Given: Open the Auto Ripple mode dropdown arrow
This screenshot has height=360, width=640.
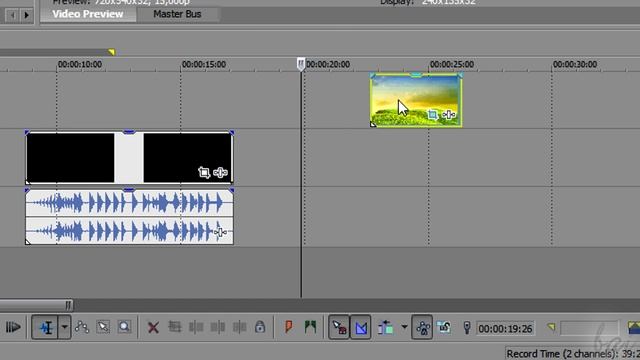Looking at the screenshot, I should [404, 327].
